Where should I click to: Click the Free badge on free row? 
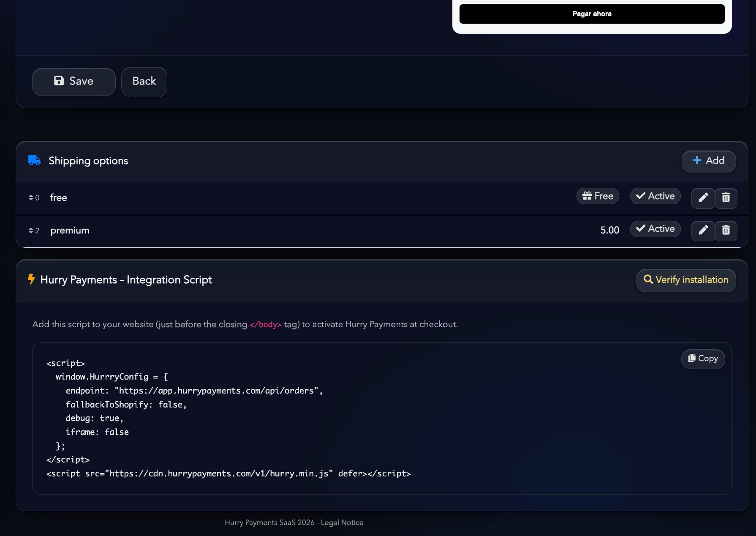click(598, 196)
